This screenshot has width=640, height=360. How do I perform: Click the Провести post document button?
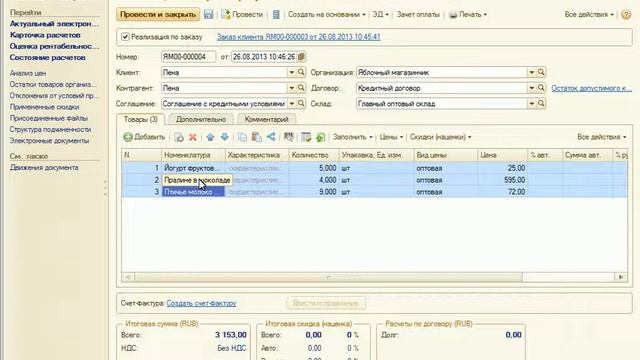click(x=242, y=14)
